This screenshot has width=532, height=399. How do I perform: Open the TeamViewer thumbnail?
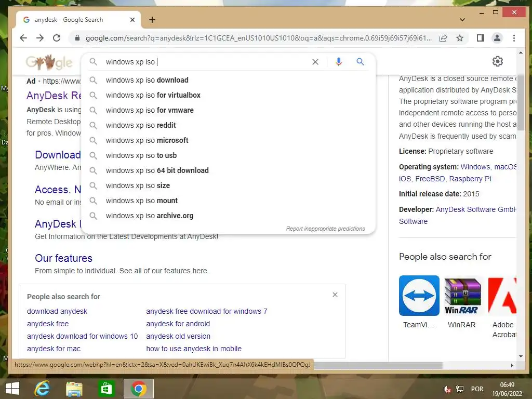(419, 296)
